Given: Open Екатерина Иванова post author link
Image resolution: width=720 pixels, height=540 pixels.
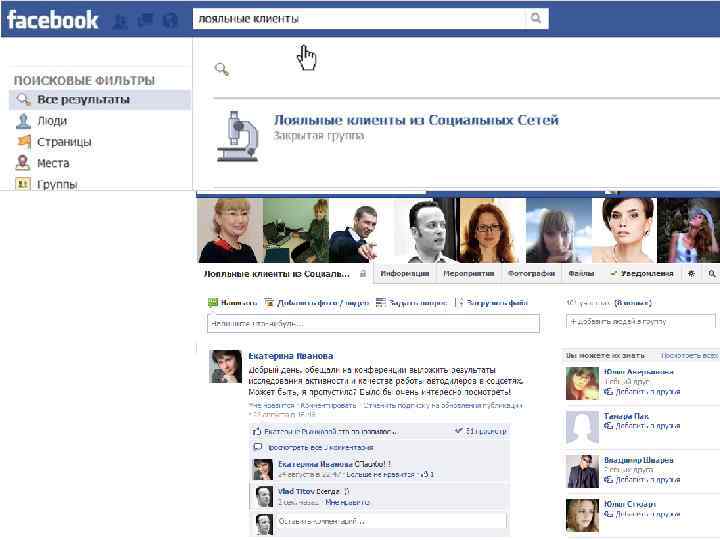Looking at the screenshot, I should point(291,356).
